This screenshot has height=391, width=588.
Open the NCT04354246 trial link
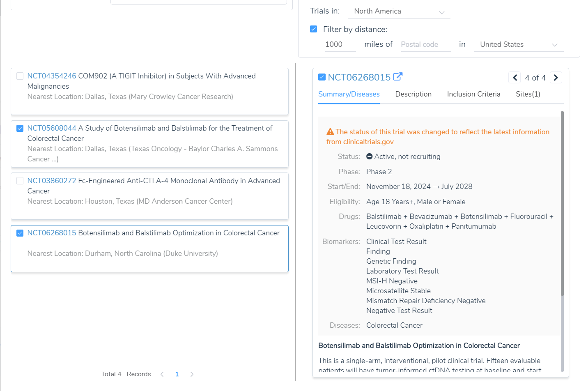tap(52, 76)
